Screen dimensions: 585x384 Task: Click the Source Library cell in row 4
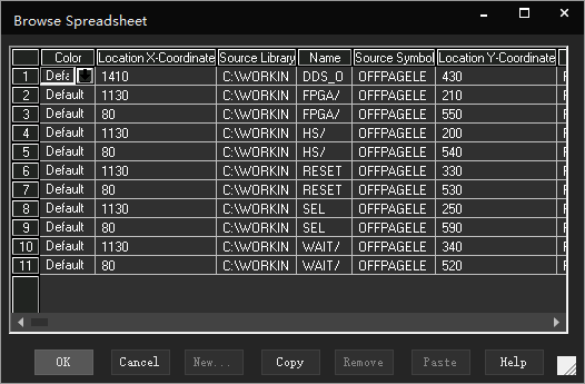[257, 133]
